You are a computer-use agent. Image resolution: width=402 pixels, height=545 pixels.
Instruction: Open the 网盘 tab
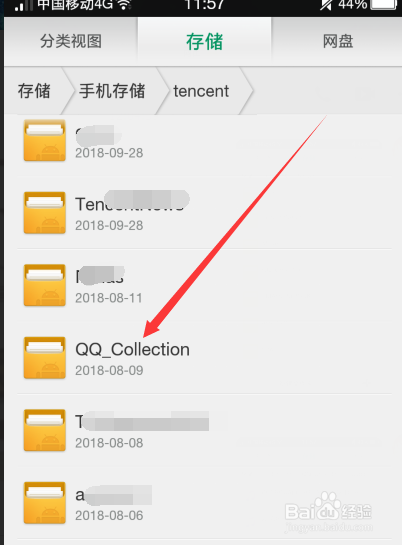pos(337,41)
